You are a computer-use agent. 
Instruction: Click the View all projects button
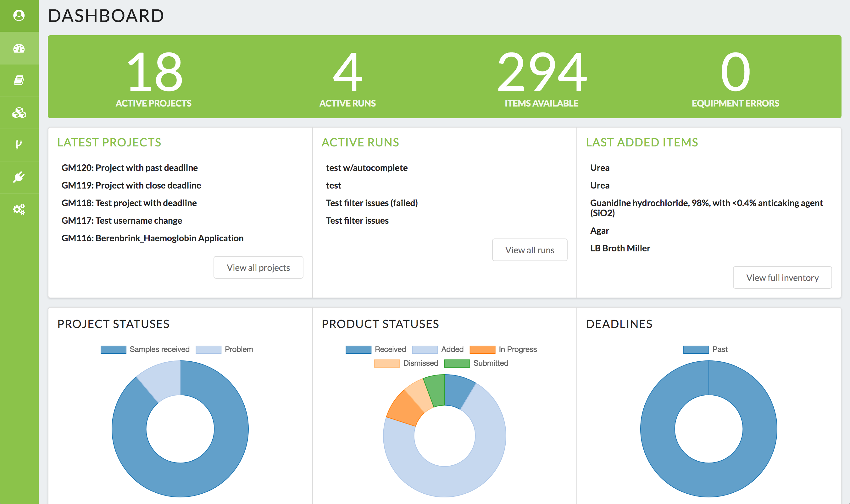tap(258, 268)
